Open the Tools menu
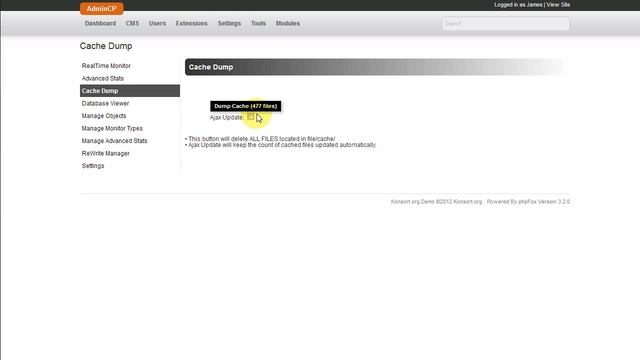This screenshot has height=360, width=640. (x=258, y=23)
